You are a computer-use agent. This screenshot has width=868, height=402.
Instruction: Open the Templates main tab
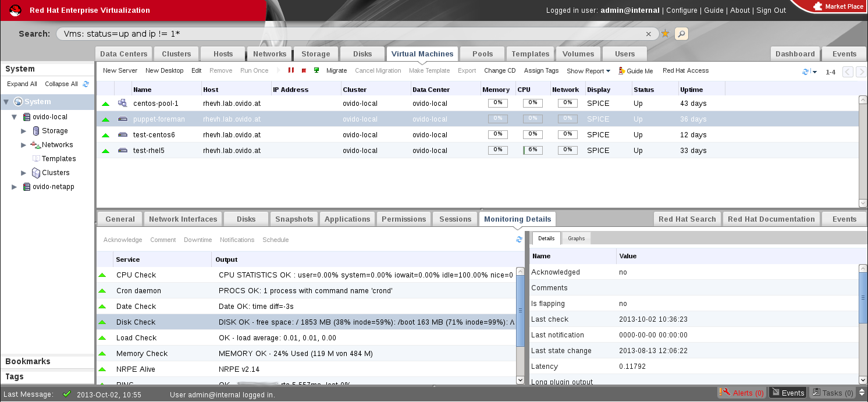(531, 54)
